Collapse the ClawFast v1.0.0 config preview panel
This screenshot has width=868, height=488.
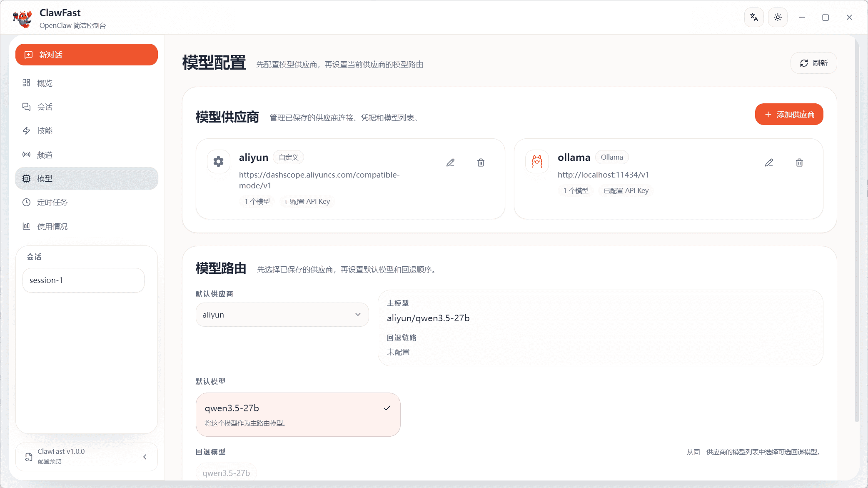coord(145,457)
